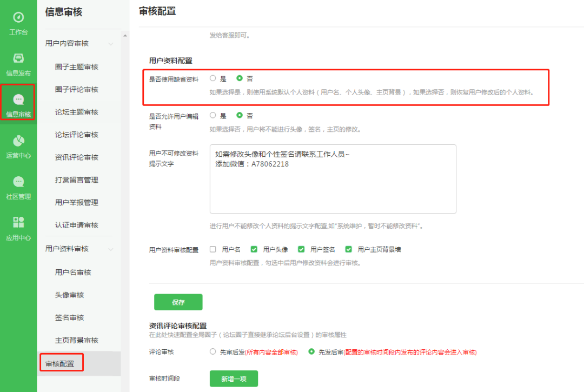
Task: Check the 用户名 audit checkbox
Action: point(213,249)
